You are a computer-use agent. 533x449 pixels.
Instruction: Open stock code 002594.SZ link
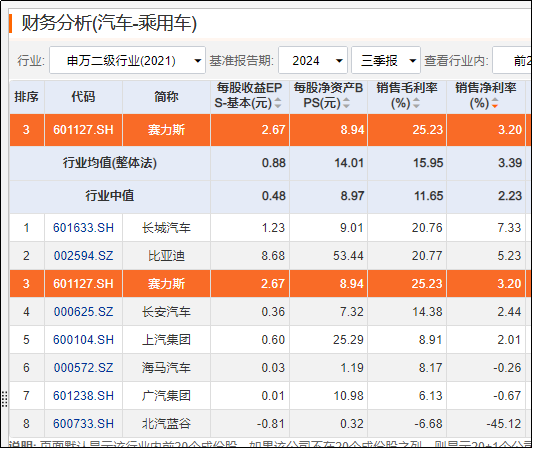83,256
